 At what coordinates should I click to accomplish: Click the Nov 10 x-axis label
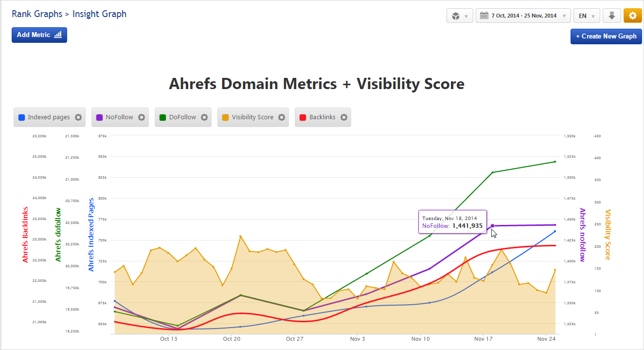[421, 339]
